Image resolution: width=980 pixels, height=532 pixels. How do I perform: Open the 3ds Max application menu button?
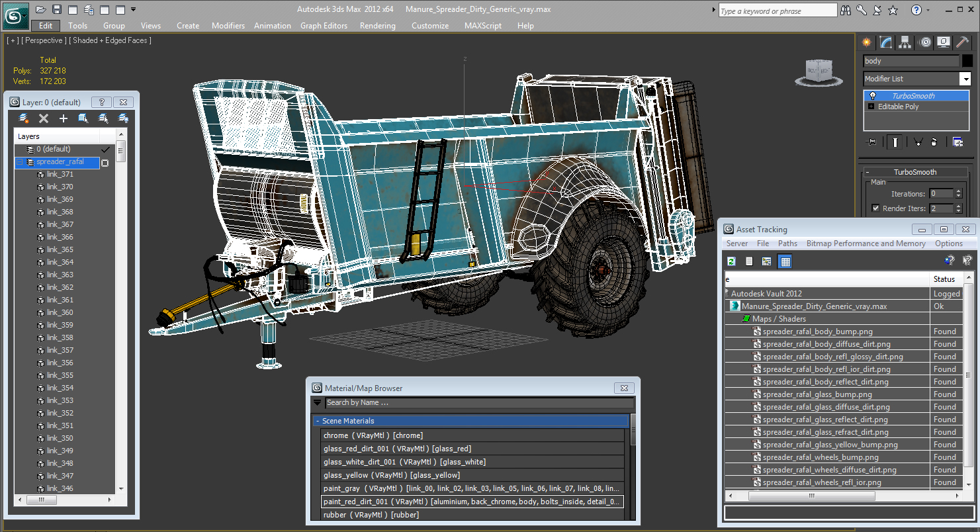[x=15, y=15]
